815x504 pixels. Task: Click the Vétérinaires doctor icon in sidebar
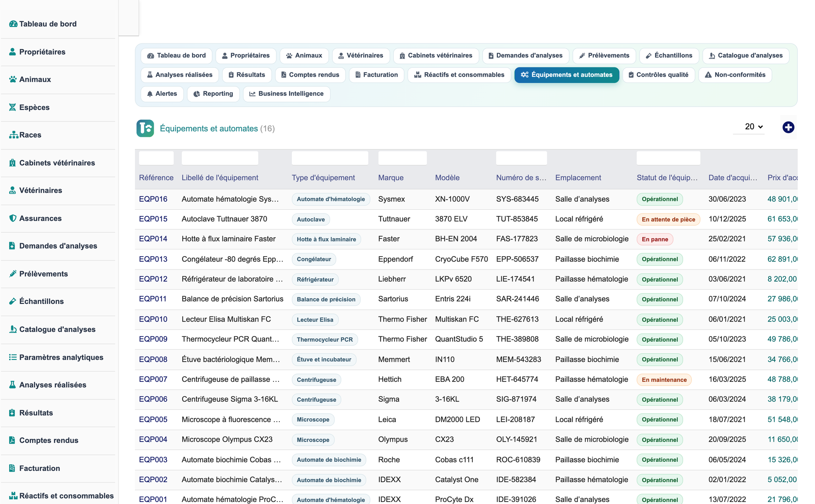tap(13, 190)
